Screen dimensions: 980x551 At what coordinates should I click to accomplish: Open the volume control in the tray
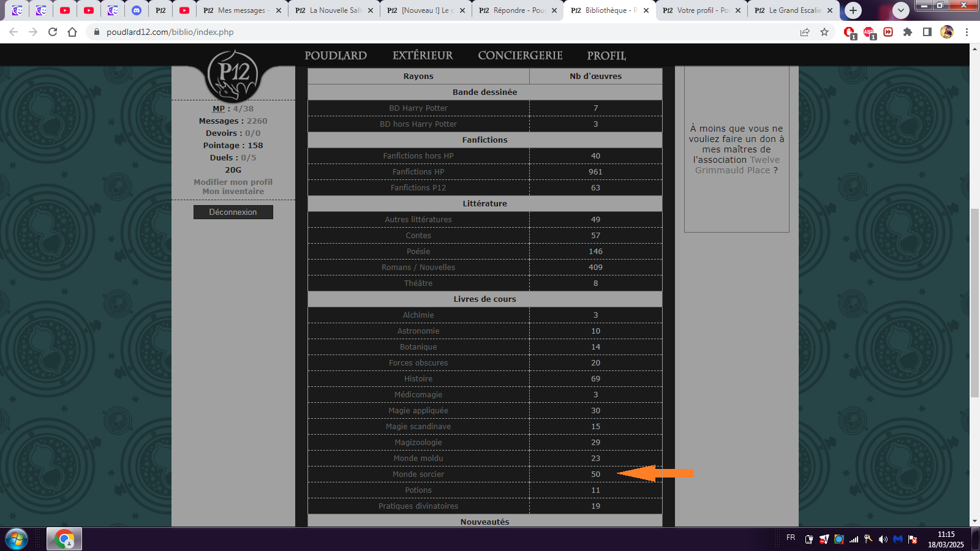pyautogui.click(x=883, y=539)
